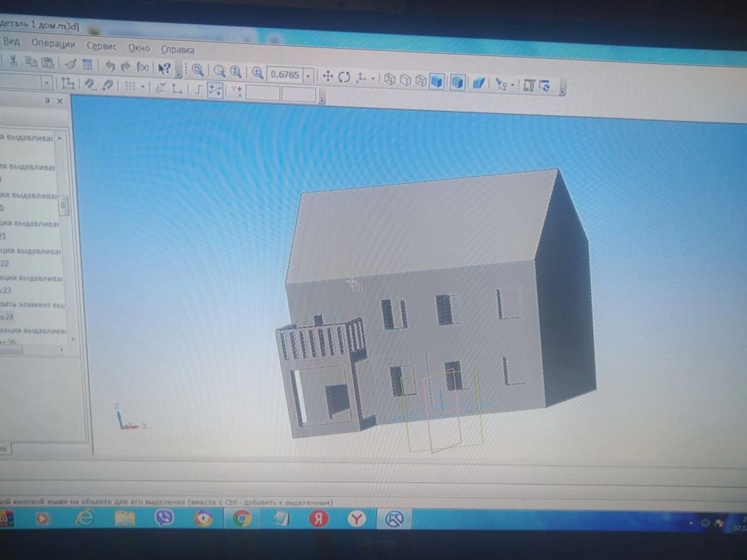The image size is (747, 560).
Task: Open the orientation dropdown arrow
Action: [x=373, y=78]
